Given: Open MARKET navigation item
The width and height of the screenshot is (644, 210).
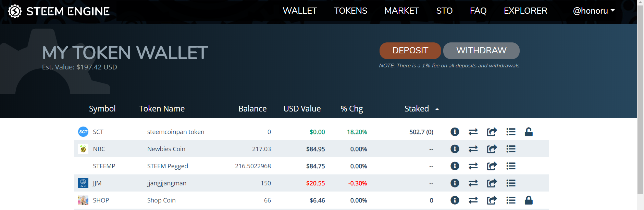Looking at the screenshot, I should coord(402,11).
